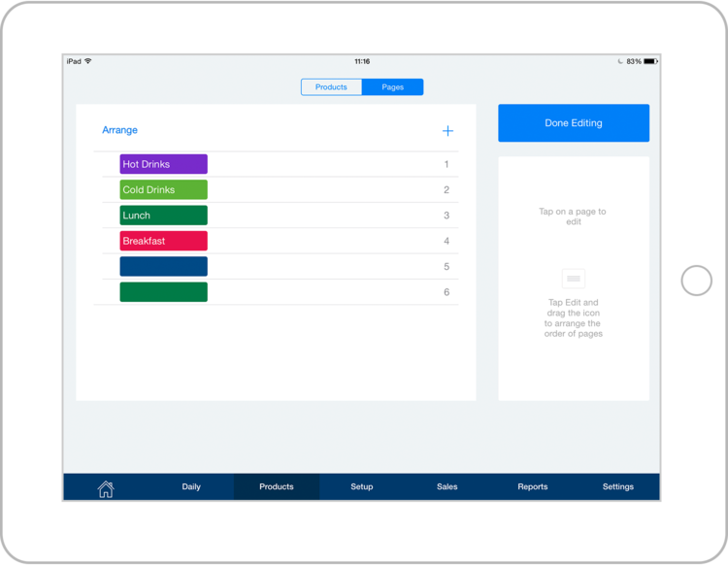This screenshot has height=565, width=728.
Task: Click page number 1 in Hot Drinks row
Action: pyautogui.click(x=447, y=164)
